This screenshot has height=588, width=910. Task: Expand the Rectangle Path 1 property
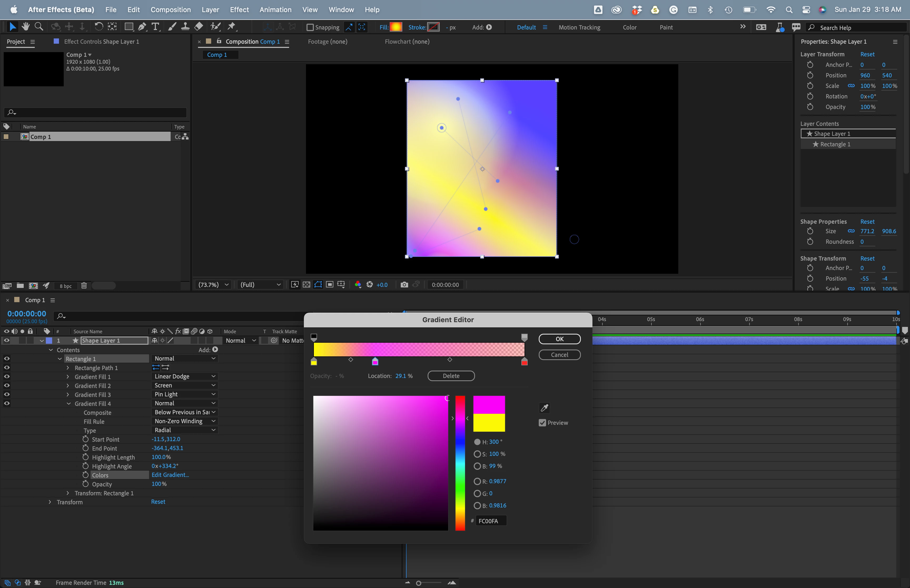click(x=68, y=368)
